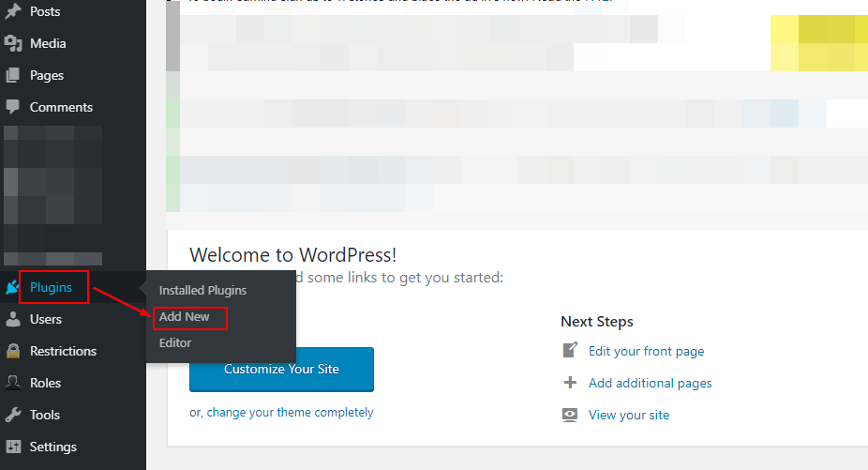Viewport: 868px width, 470px height.
Task: Click the edit icon beside front page
Action: (570, 350)
